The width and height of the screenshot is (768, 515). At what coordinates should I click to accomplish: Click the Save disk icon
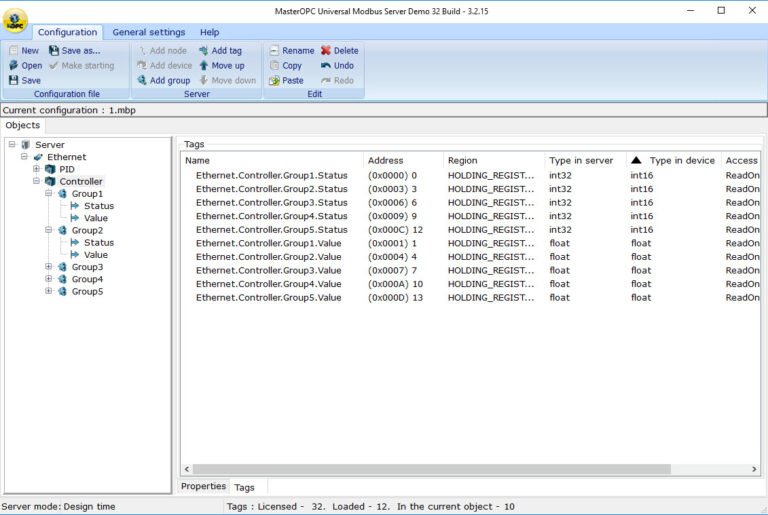[14, 80]
